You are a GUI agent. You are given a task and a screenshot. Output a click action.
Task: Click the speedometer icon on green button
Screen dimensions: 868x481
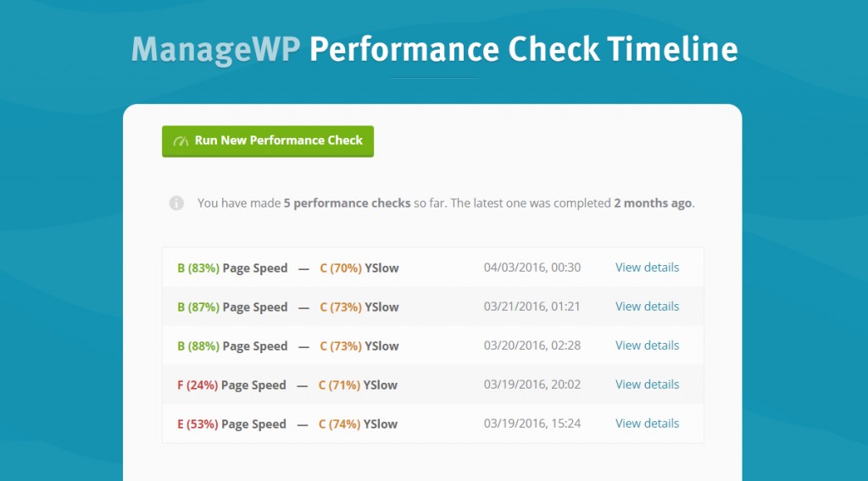(x=181, y=141)
